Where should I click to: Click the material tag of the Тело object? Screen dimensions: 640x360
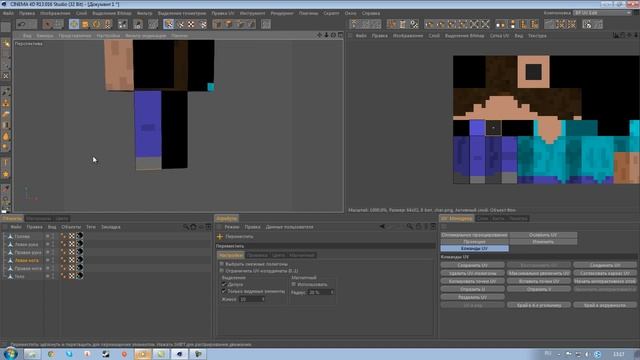tap(80, 276)
